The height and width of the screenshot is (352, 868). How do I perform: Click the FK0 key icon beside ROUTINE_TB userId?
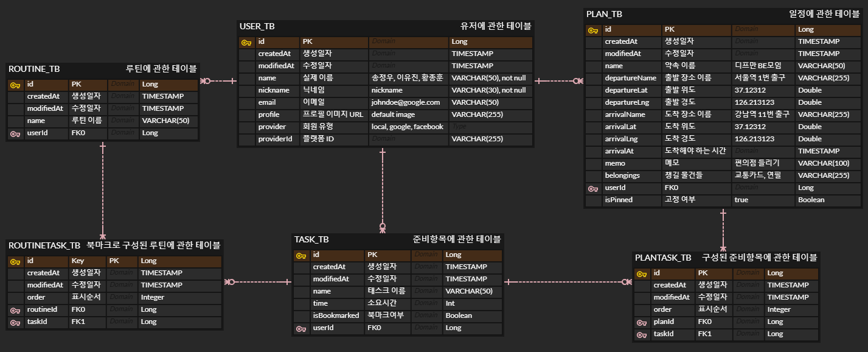tap(15, 133)
